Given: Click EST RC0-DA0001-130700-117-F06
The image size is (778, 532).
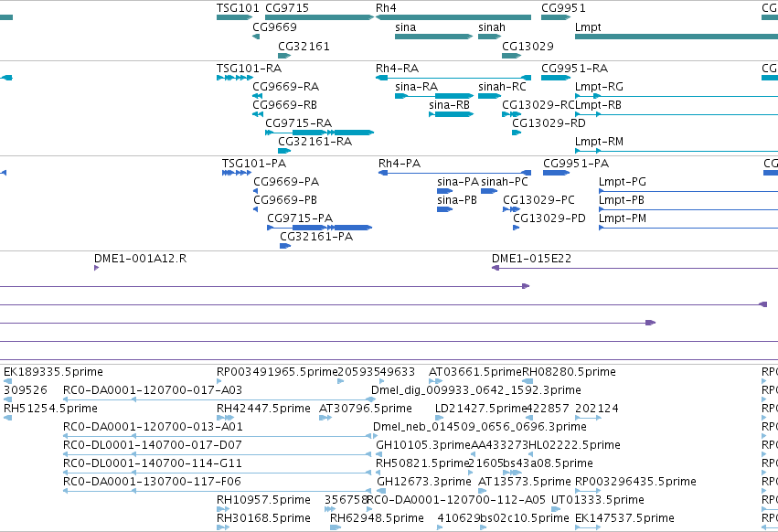Looking at the screenshot, I should coord(218,491).
